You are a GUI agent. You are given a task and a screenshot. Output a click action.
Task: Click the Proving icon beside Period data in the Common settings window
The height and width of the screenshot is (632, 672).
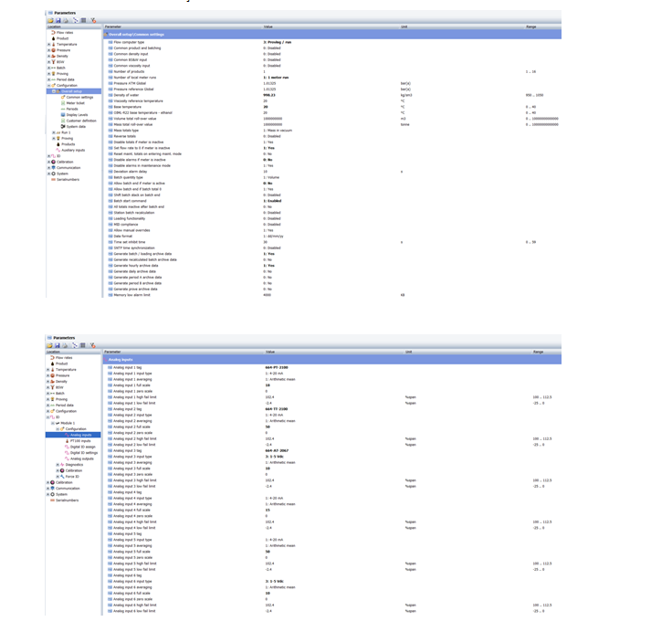click(x=53, y=74)
